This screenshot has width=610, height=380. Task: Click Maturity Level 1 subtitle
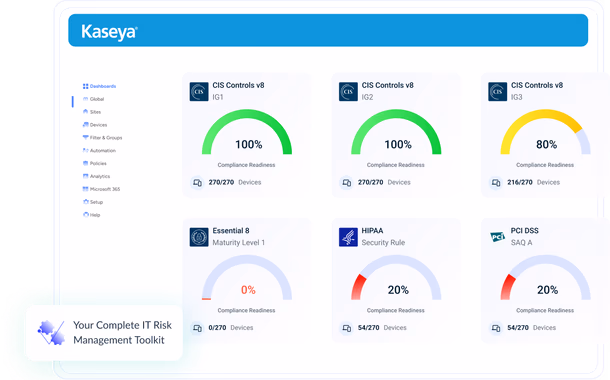coord(238,243)
